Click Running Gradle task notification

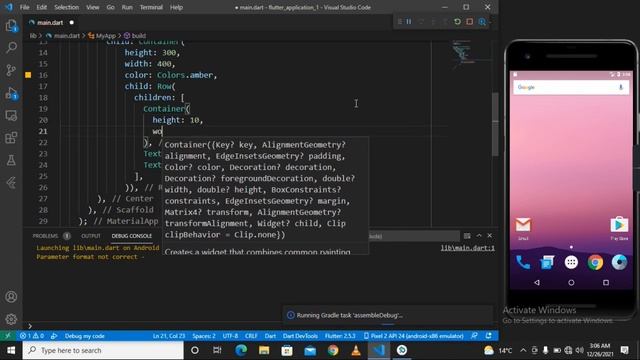point(388,315)
